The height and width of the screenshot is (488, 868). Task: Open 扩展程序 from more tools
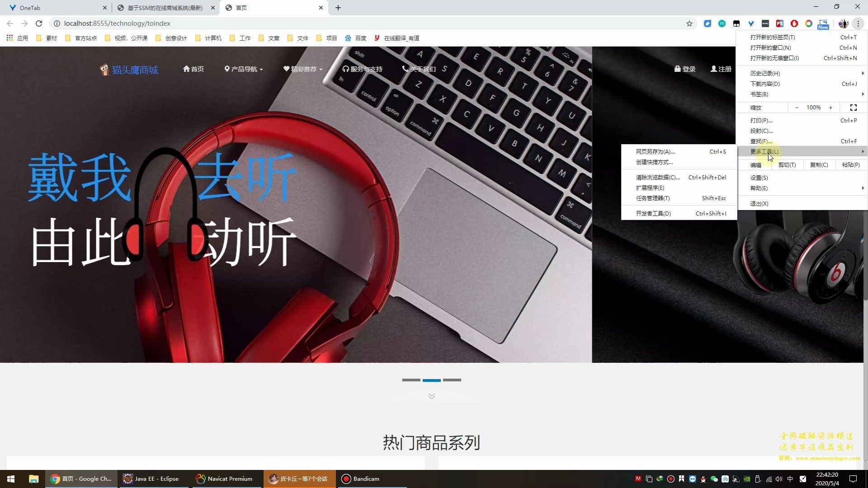(649, 188)
